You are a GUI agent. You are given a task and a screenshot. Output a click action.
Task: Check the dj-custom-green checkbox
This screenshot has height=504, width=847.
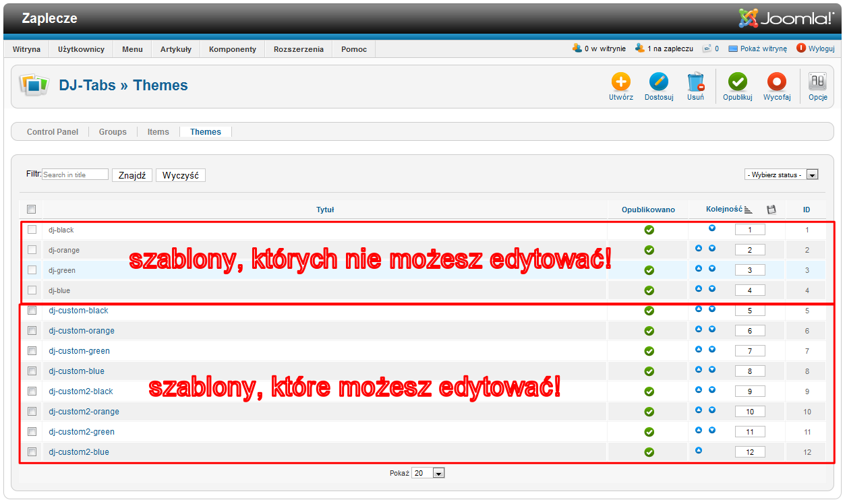(32, 351)
